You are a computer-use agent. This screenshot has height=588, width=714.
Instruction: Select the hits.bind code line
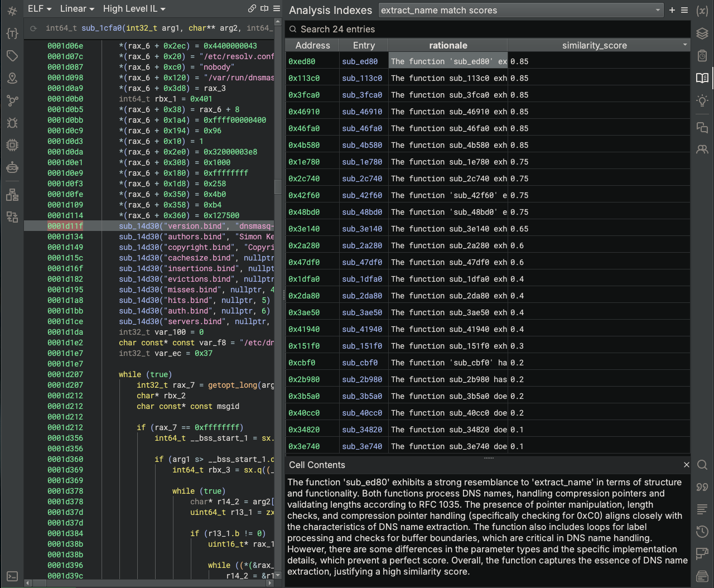[194, 300]
